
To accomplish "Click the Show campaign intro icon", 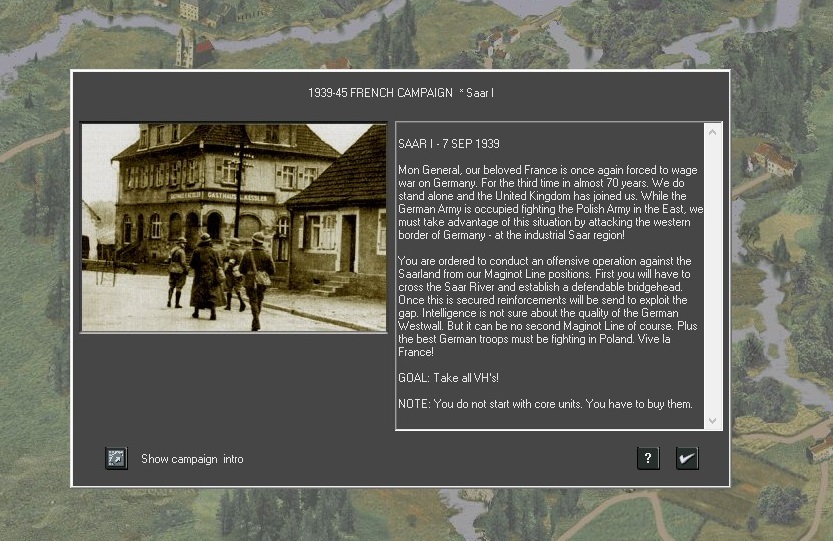I will [116, 458].
